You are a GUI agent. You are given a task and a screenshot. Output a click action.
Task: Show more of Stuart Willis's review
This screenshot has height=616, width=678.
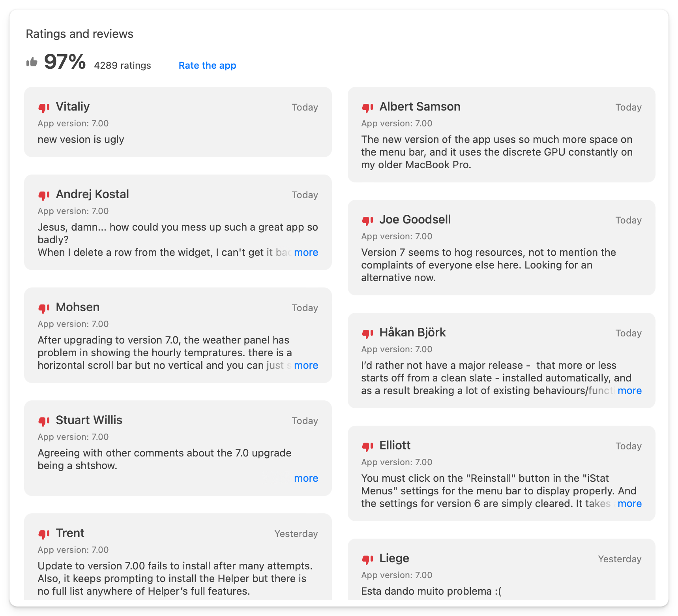point(306,478)
